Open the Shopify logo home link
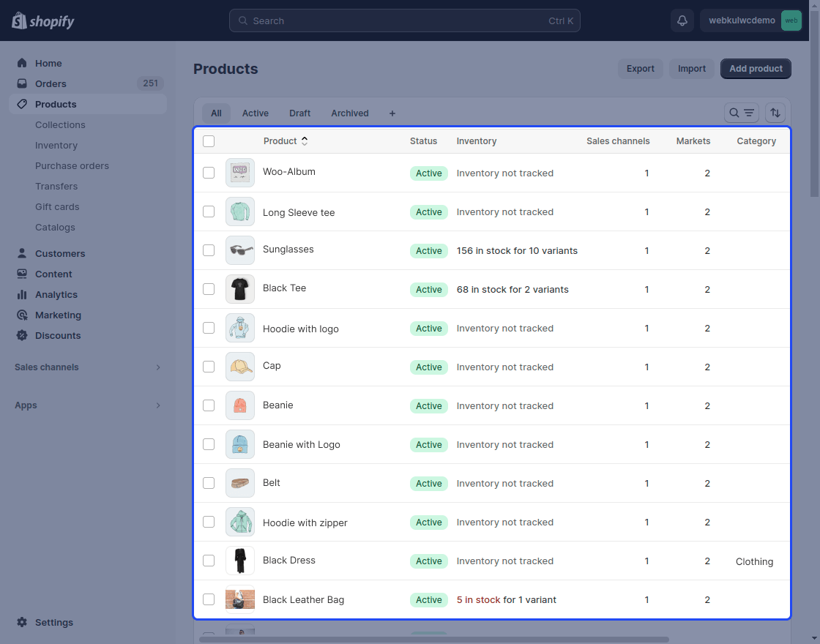820x644 pixels. tap(42, 20)
